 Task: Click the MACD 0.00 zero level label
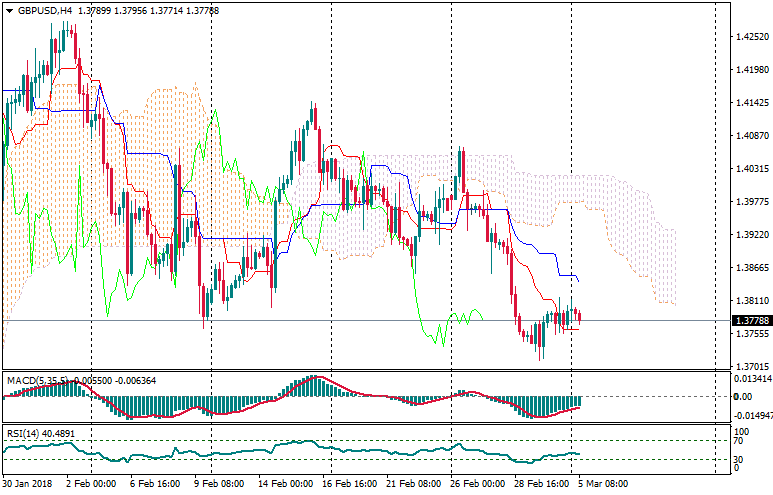click(742, 396)
